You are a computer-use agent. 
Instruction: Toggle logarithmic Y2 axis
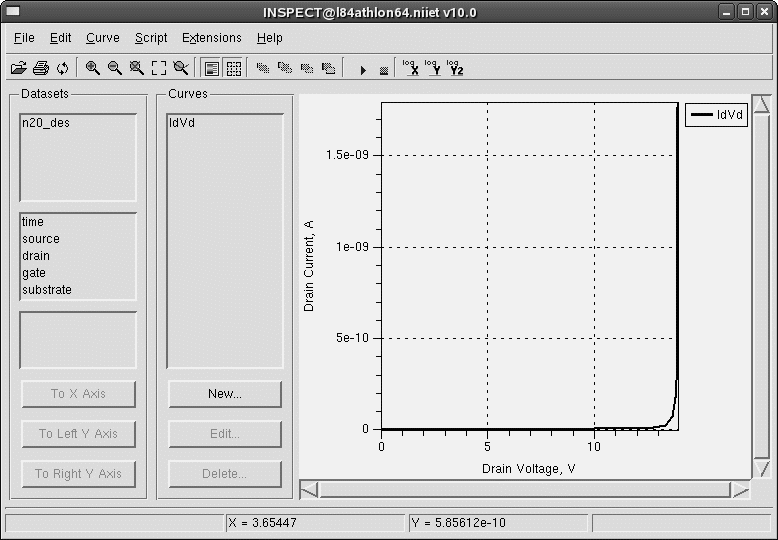coord(455,68)
